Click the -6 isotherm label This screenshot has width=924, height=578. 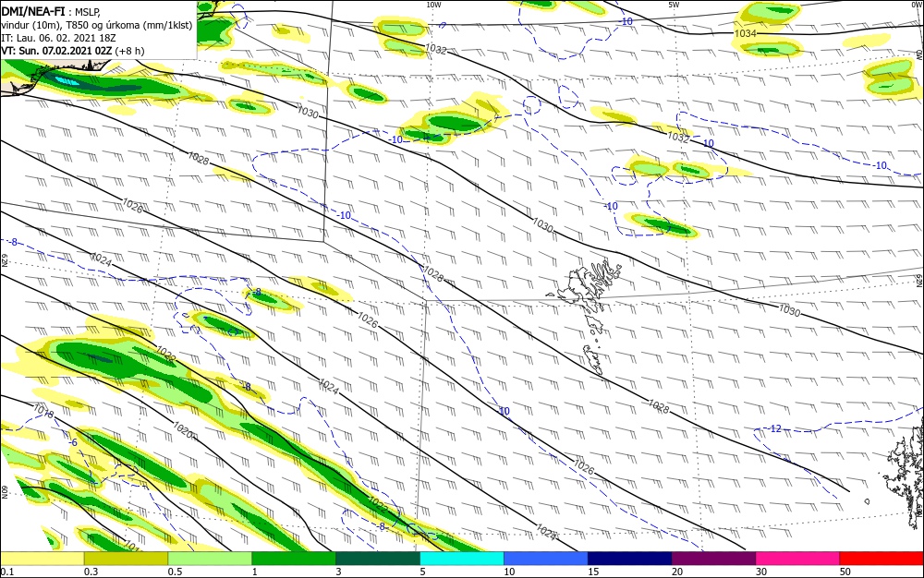[72, 442]
